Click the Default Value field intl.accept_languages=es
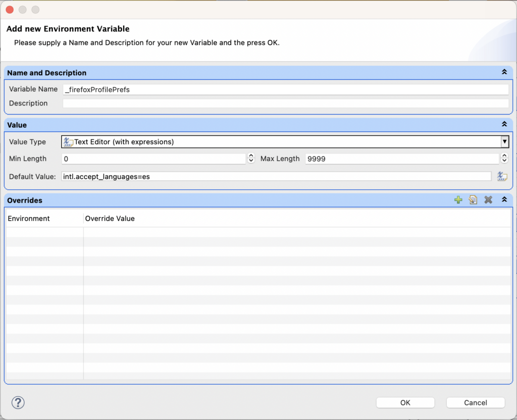517x420 pixels. pos(276,176)
